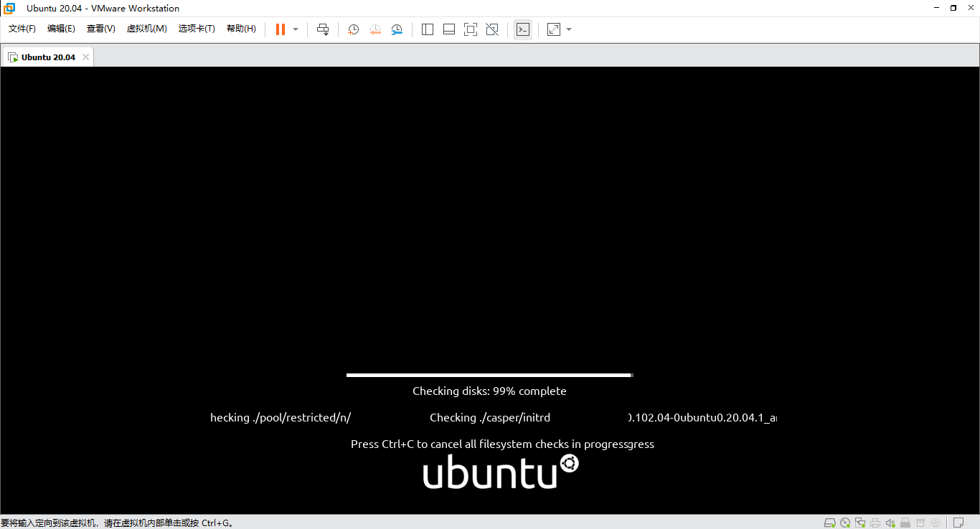
Task: Open the 选项卡(T) menu
Action: pyautogui.click(x=197, y=29)
